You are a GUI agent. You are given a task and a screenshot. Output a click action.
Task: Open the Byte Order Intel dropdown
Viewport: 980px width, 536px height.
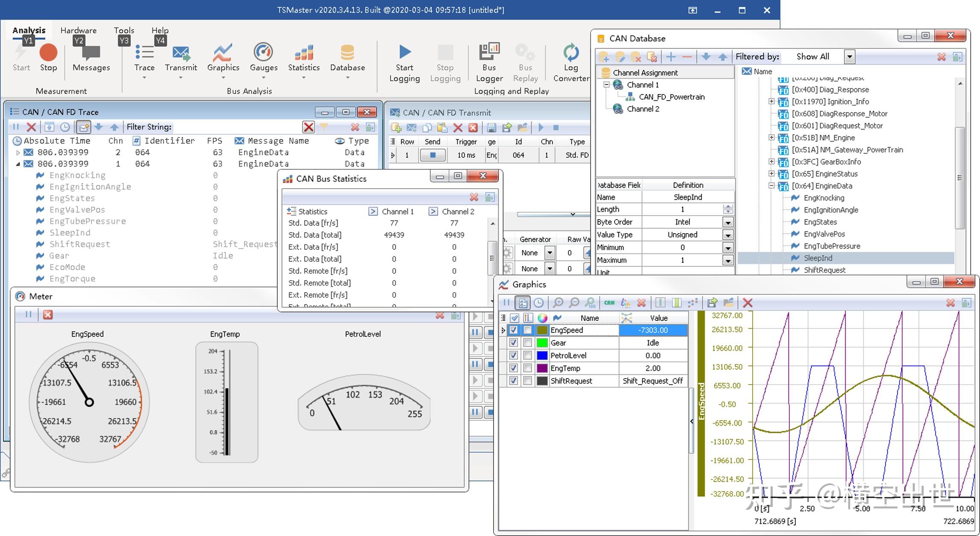click(727, 222)
